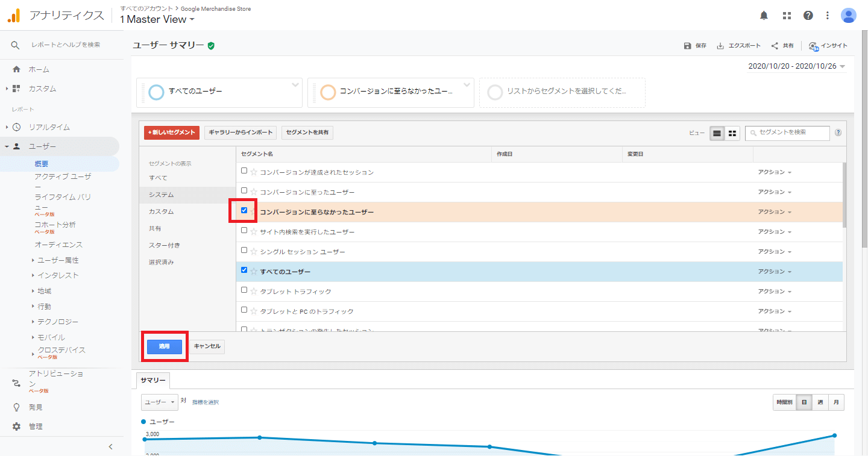Check the サイト内検索を実行したユーザー checkbox

pyautogui.click(x=244, y=230)
